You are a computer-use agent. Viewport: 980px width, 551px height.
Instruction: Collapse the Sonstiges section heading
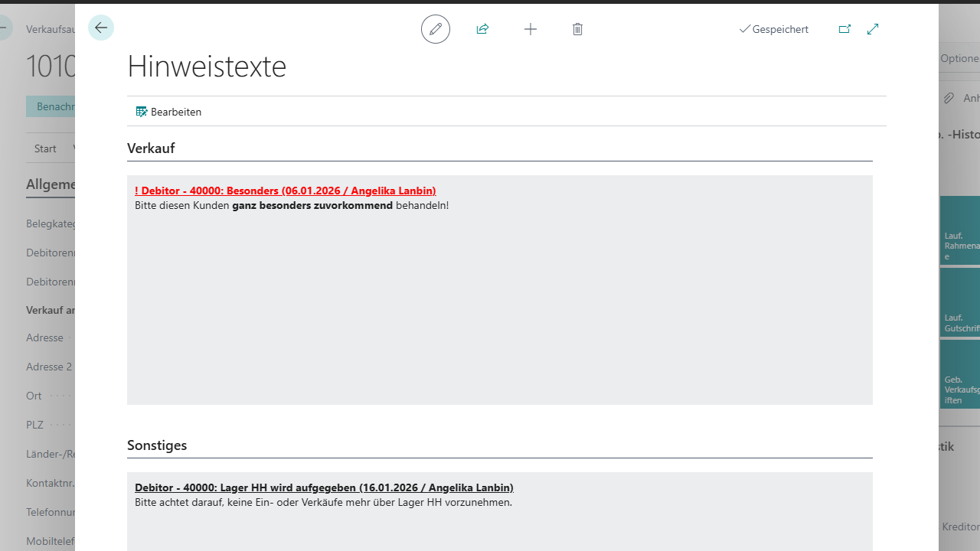pyautogui.click(x=157, y=445)
